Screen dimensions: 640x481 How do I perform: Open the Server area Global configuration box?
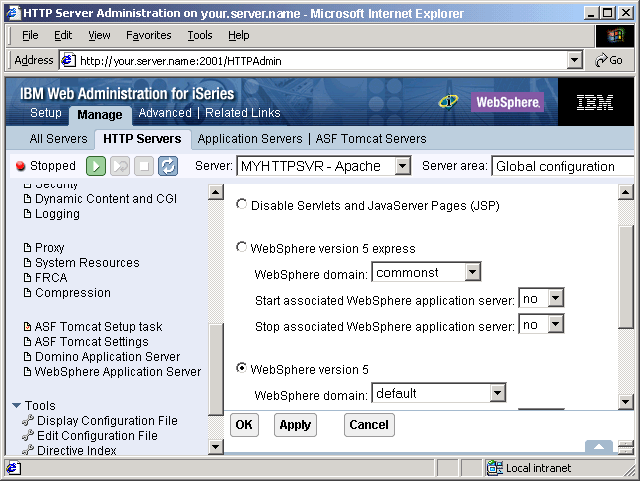[563, 166]
